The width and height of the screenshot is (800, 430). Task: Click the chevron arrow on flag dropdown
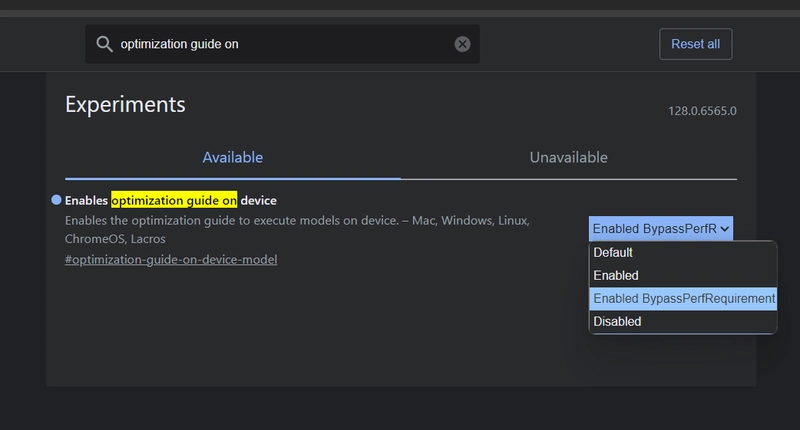724,229
